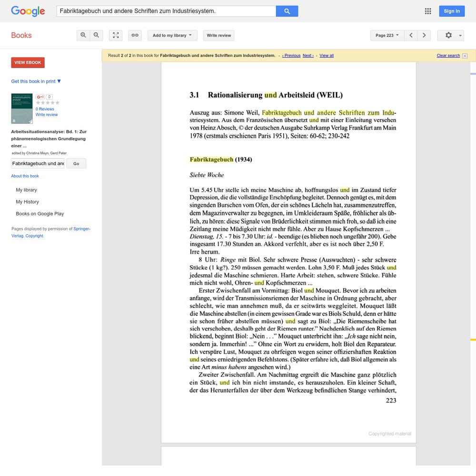
Task: Click the Google logo
Action: coord(28,11)
